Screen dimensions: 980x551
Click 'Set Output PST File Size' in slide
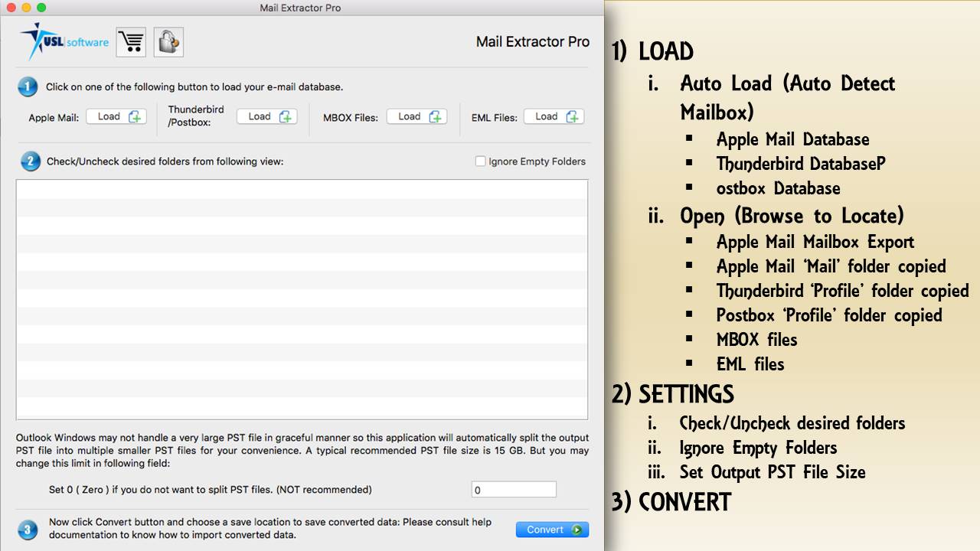pyautogui.click(x=773, y=472)
